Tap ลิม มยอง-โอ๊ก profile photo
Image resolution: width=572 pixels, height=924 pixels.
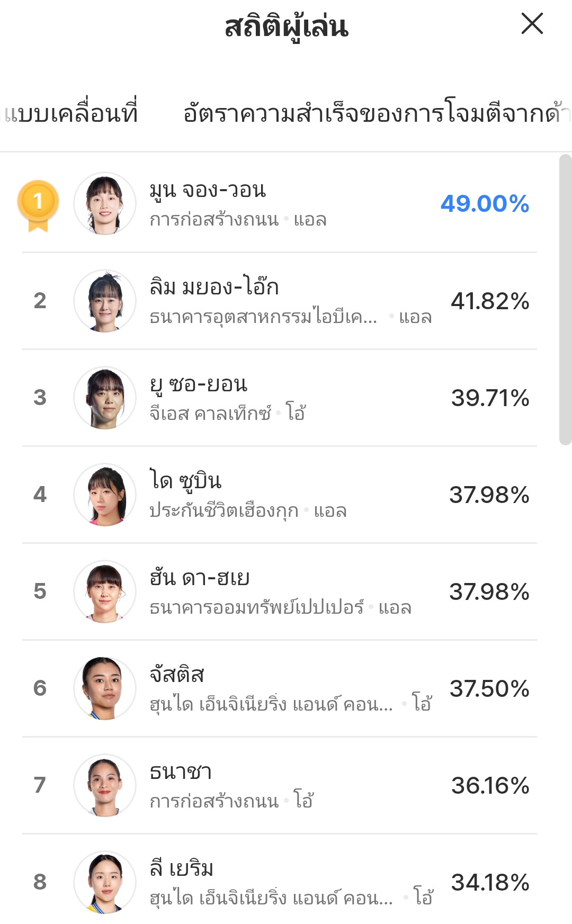coord(105,301)
